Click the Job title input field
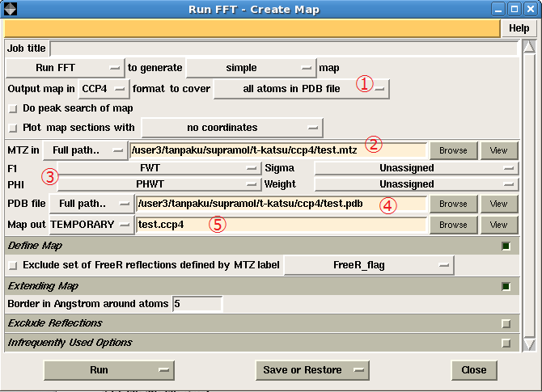The height and width of the screenshot is (392, 542). click(283, 48)
